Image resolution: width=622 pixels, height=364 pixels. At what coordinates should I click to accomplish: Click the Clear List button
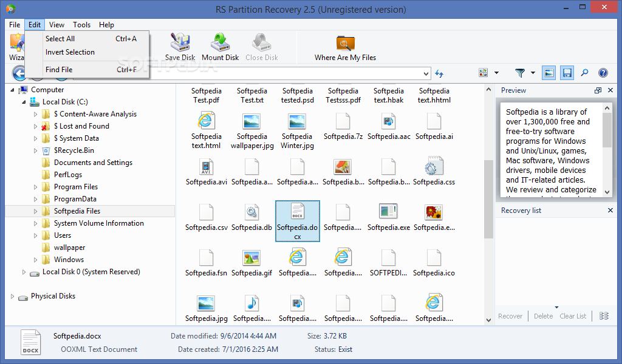[x=573, y=316]
